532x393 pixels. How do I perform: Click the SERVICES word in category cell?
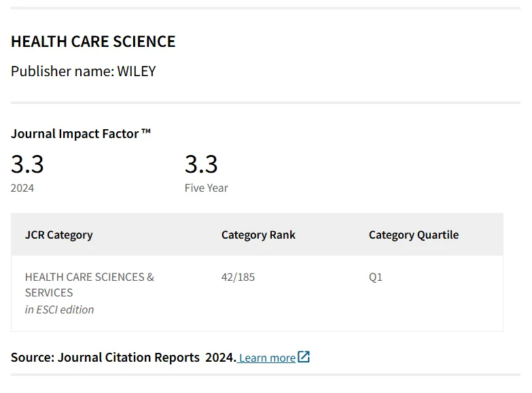[49, 292]
